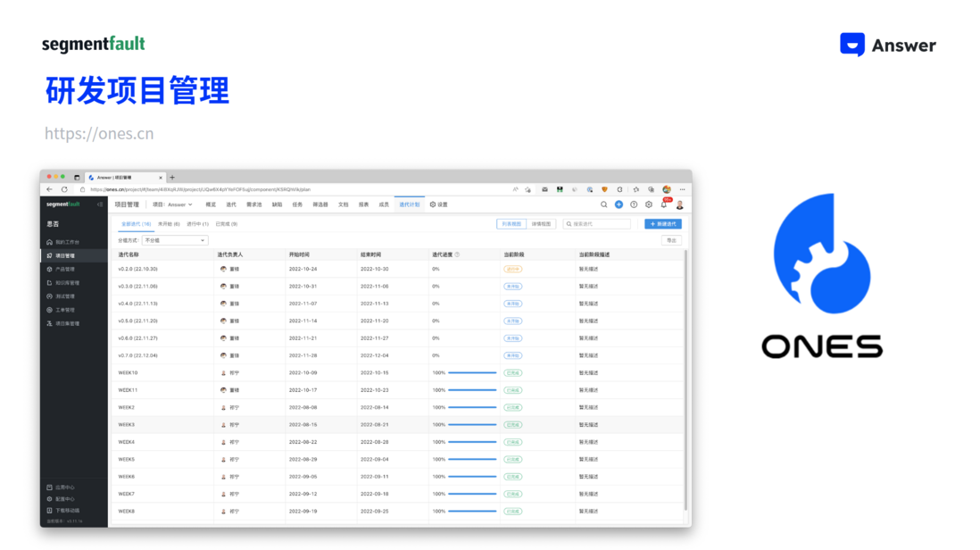Viewport: 980px width, 550px height.
Task: Open 应用中心 at the sidebar bottom
Action: [x=61, y=487]
